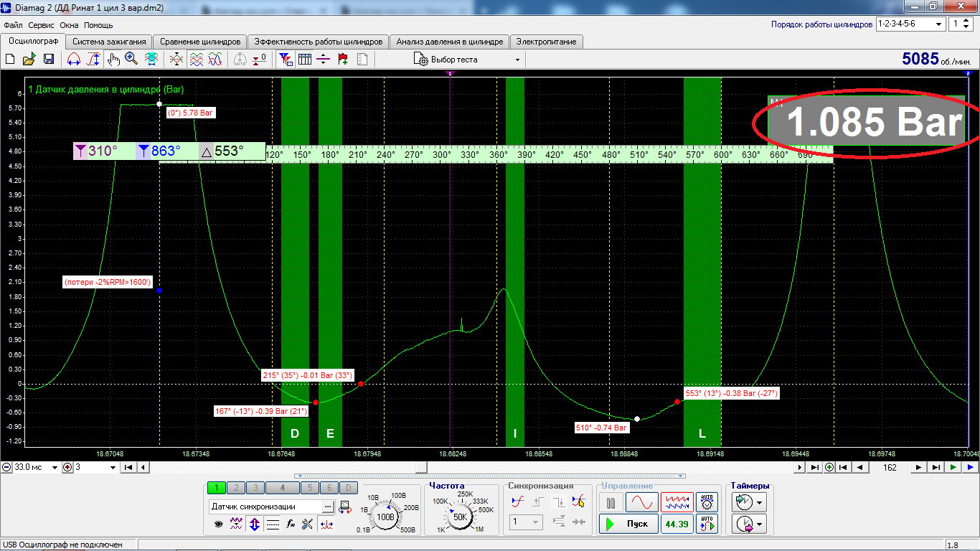Click the 100В voltage range knob
This screenshot has width=980, height=551.
click(x=386, y=517)
